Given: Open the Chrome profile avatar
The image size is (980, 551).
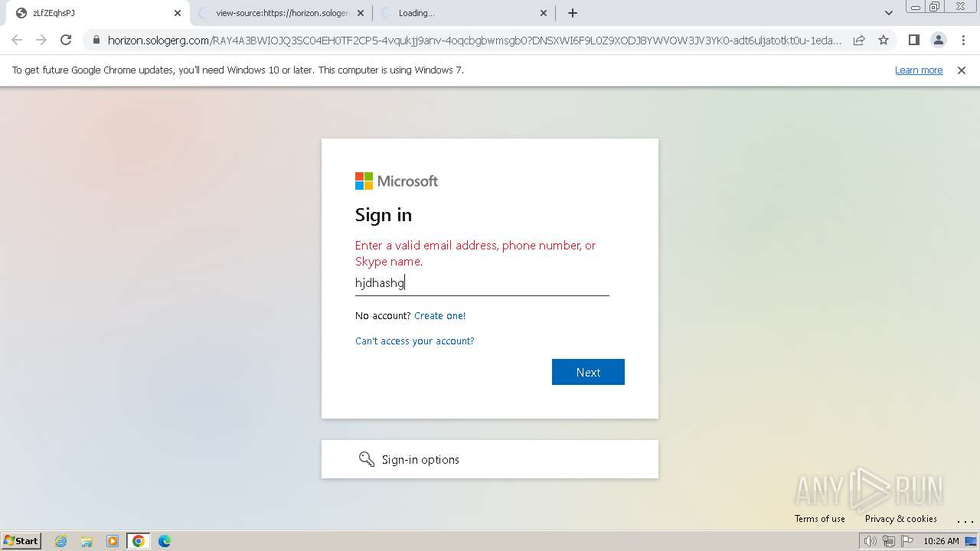Looking at the screenshot, I should click(x=938, y=40).
